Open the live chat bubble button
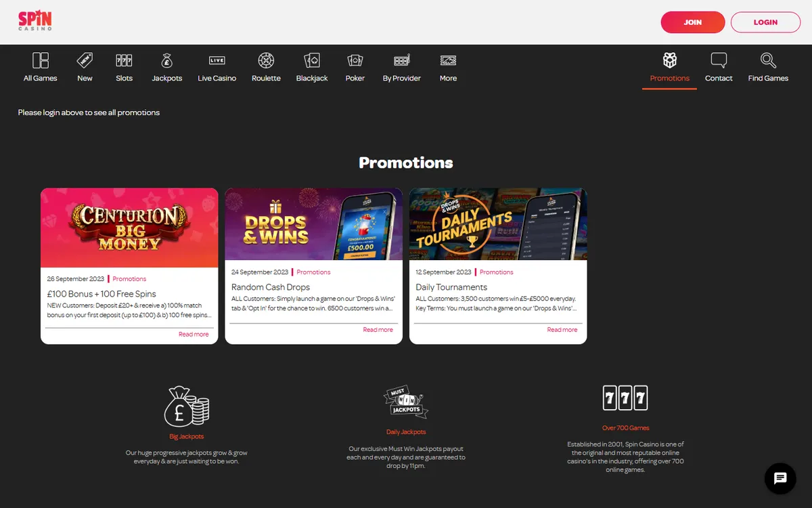 click(x=780, y=478)
